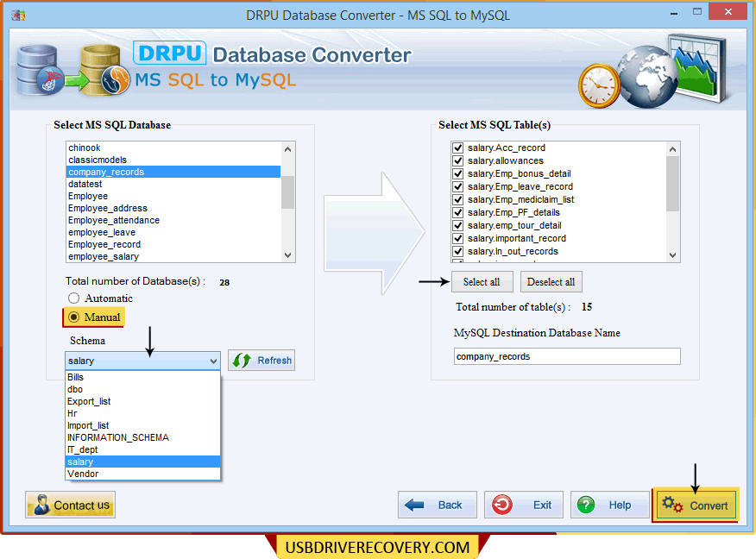Click Contact us button label
The image size is (756, 559).
(81, 505)
